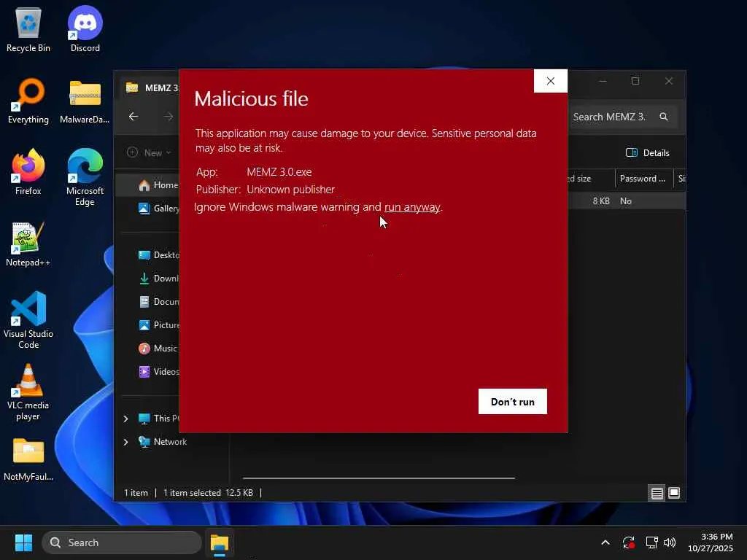Show hidden system tray icons chevron
Screen dimensions: 747x560
[605, 542]
